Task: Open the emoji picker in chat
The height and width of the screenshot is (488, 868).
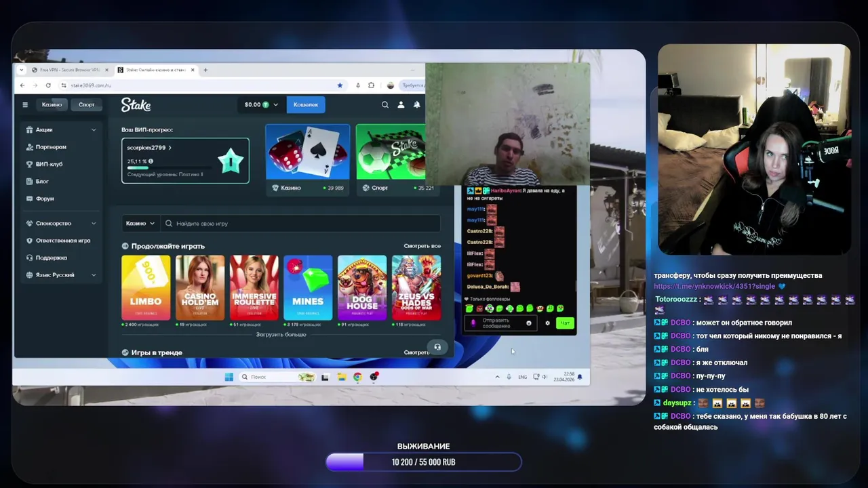Action: (529, 323)
